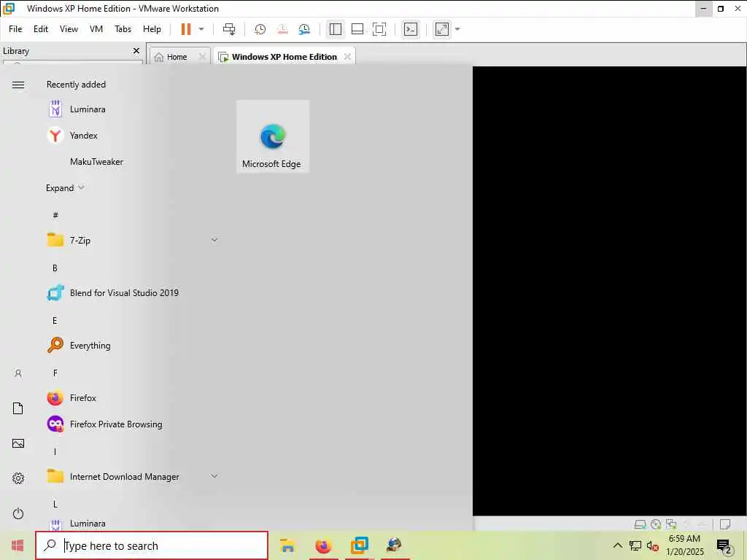Enter VMware full screen mode
747x560 pixels.
tap(379, 29)
